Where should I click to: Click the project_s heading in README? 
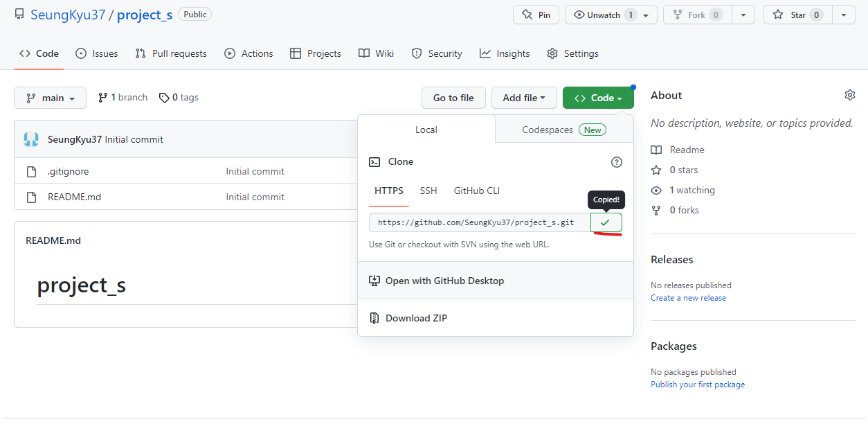[x=82, y=285]
